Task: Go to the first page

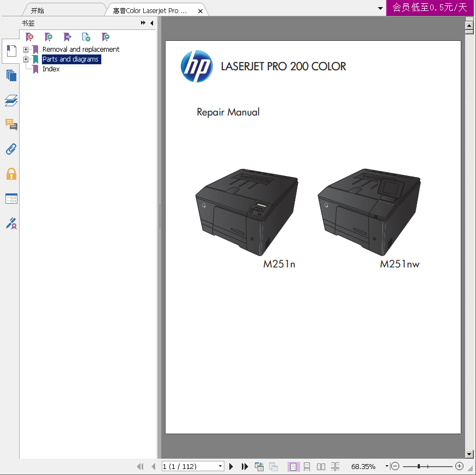Action: 140,466
